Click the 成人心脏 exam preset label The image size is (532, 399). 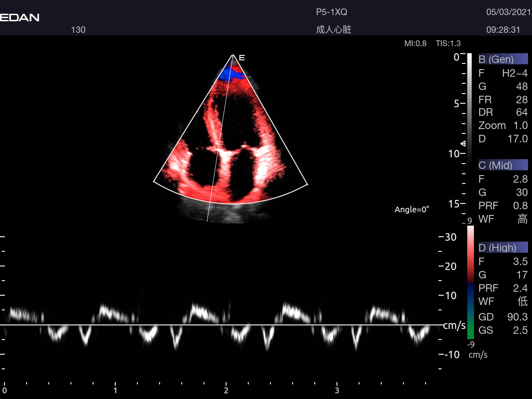click(333, 30)
